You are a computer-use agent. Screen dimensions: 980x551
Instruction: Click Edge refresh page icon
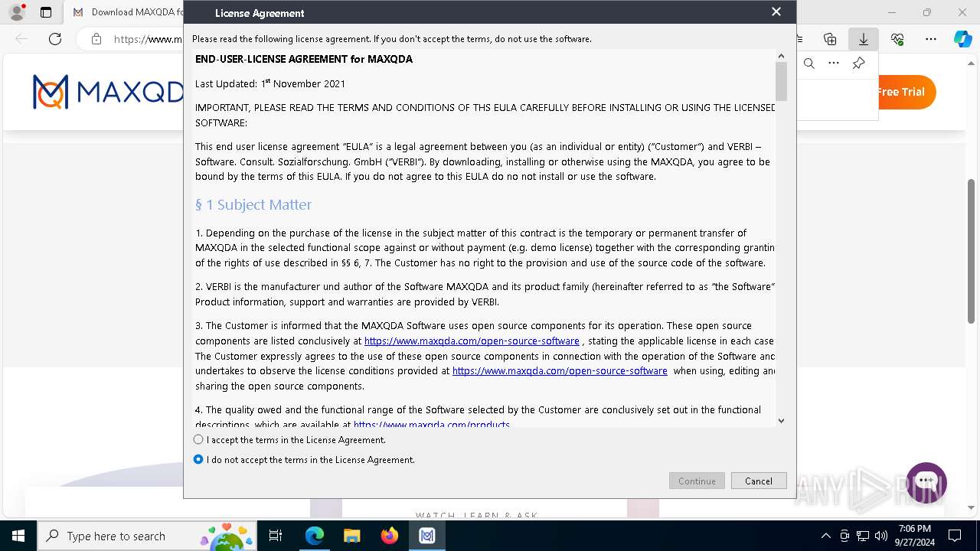click(x=55, y=39)
